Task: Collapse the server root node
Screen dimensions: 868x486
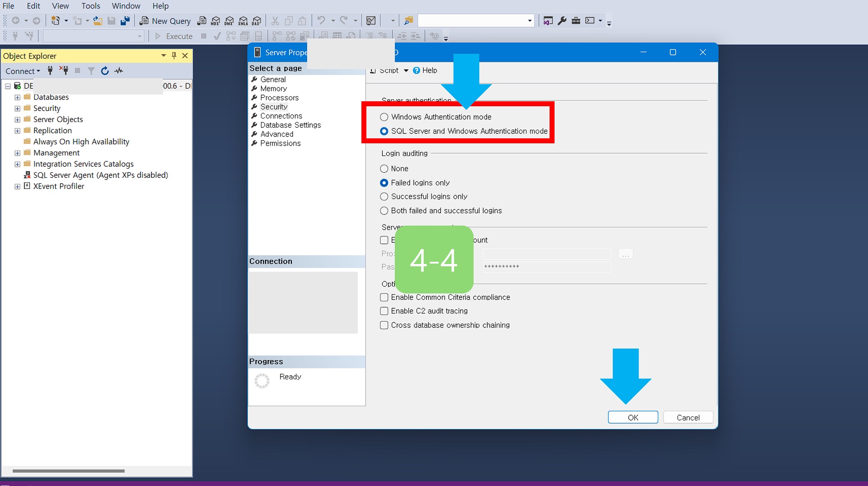Action: pyautogui.click(x=8, y=86)
